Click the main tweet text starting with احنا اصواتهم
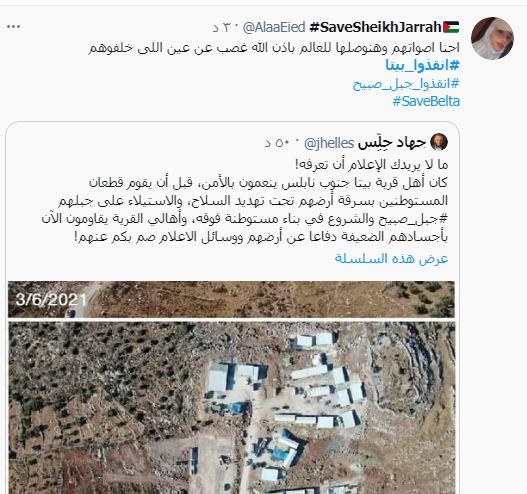The width and height of the screenshot is (527, 494). point(274,47)
